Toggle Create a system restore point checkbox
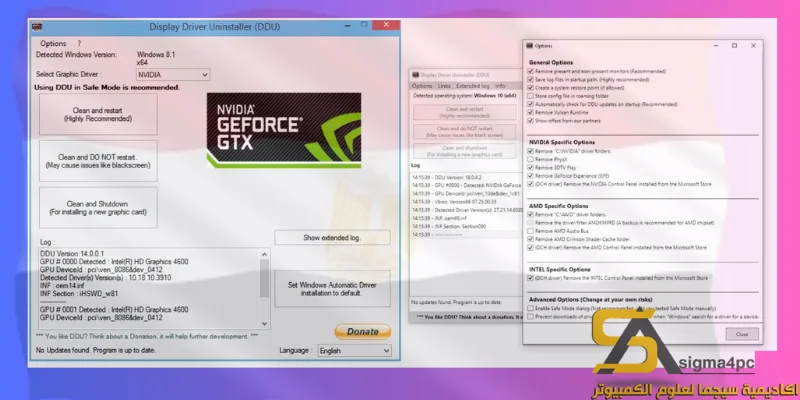 tap(531, 88)
